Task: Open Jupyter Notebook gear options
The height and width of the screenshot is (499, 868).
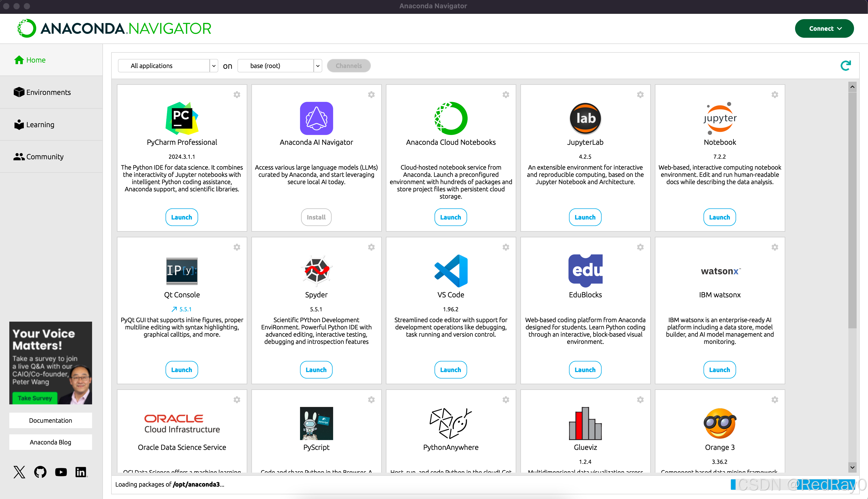Action: coord(774,95)
